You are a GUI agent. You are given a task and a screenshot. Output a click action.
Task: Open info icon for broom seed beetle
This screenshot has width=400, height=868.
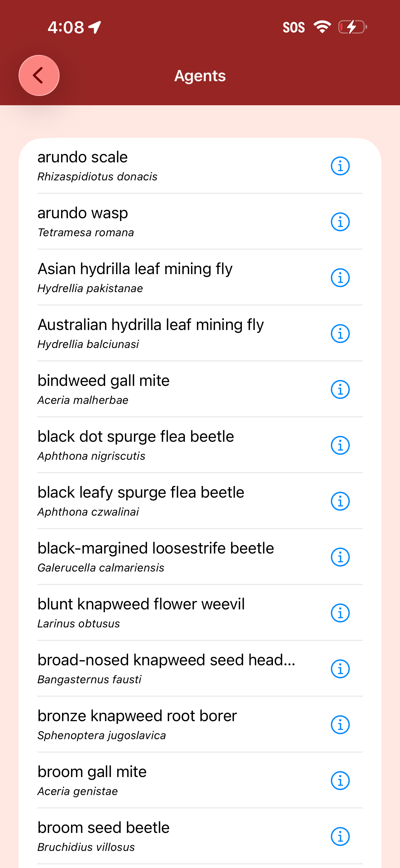pyautogui.click(x=340, y=837)
